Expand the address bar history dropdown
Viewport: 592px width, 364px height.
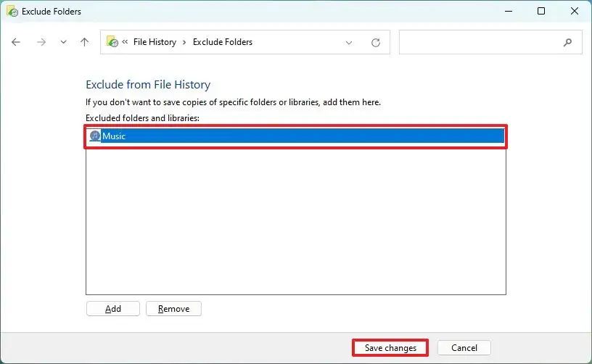coord(350,42)
